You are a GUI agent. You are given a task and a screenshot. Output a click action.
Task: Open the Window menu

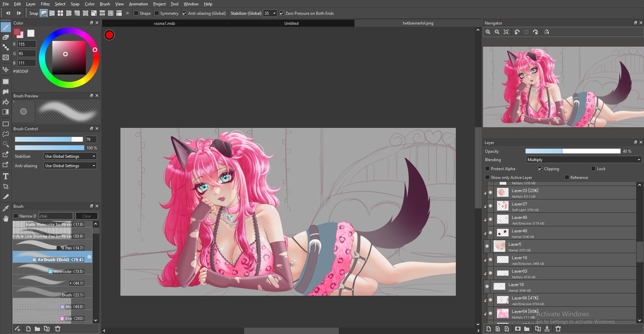tap(191, 4)
